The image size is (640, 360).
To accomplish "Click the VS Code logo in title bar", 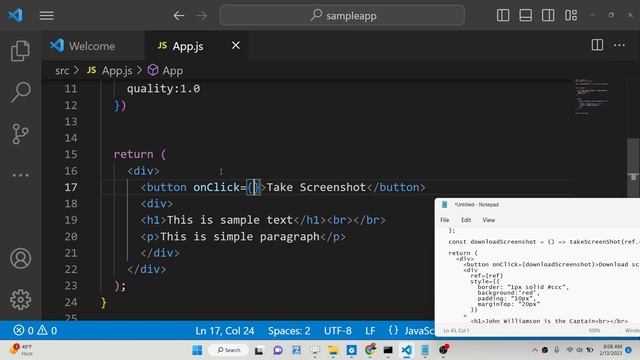I will pos(16,16).
